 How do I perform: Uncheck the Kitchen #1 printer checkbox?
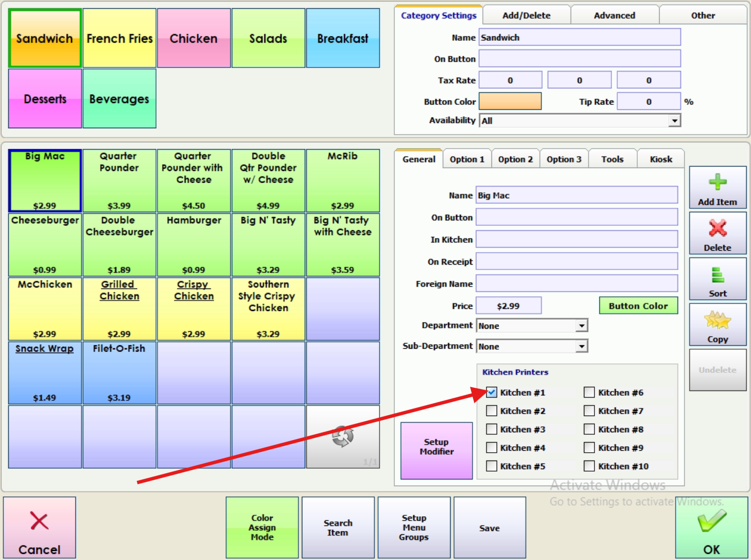(491, 392)
